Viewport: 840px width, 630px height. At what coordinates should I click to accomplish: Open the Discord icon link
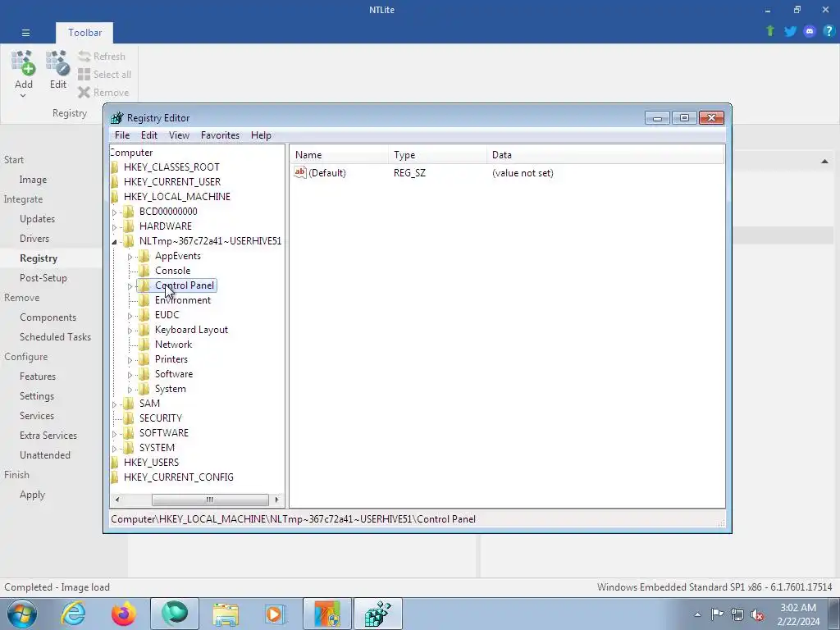(810, 31)
